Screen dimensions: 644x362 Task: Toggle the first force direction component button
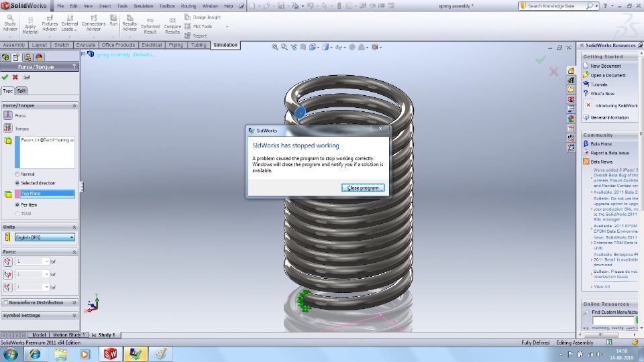(x=7, y=261)
